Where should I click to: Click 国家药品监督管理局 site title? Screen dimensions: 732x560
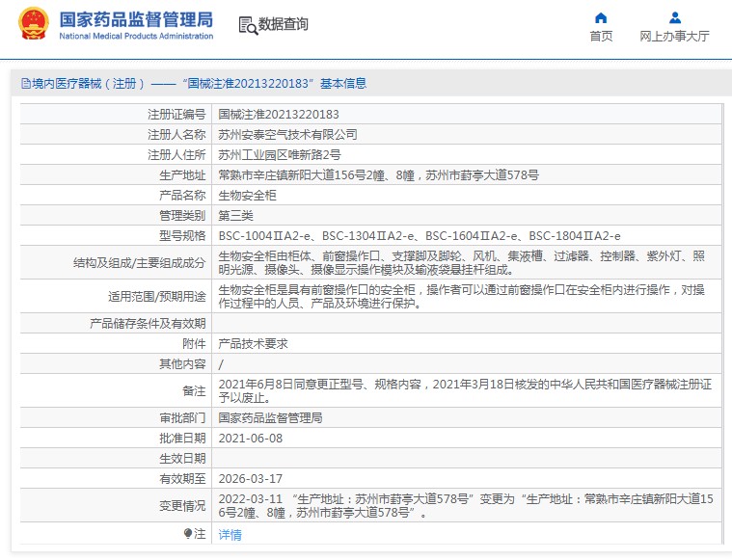pyautogui.click(x=136, y=19)
